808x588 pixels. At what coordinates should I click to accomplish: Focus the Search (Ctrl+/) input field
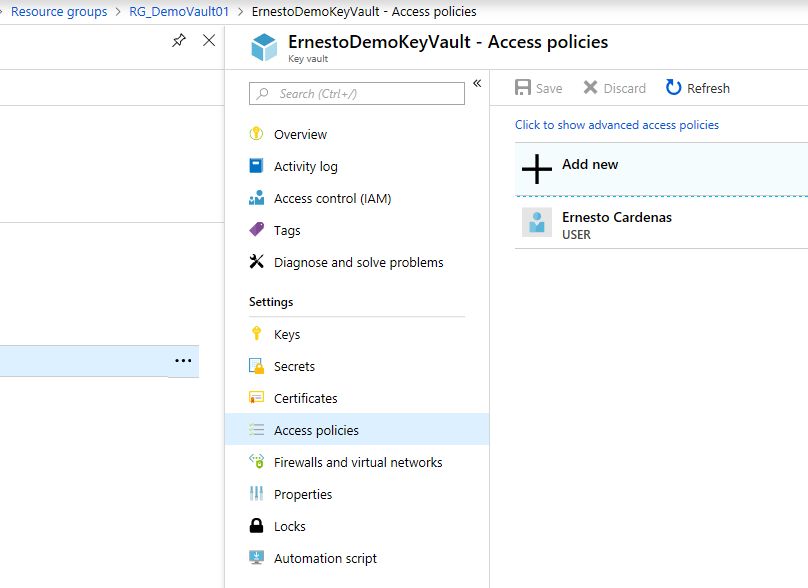click(357, 93)
